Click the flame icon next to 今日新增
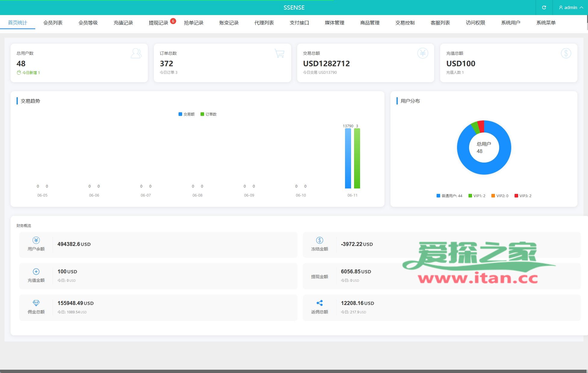 pyautogui.click(x=19, y=72)
